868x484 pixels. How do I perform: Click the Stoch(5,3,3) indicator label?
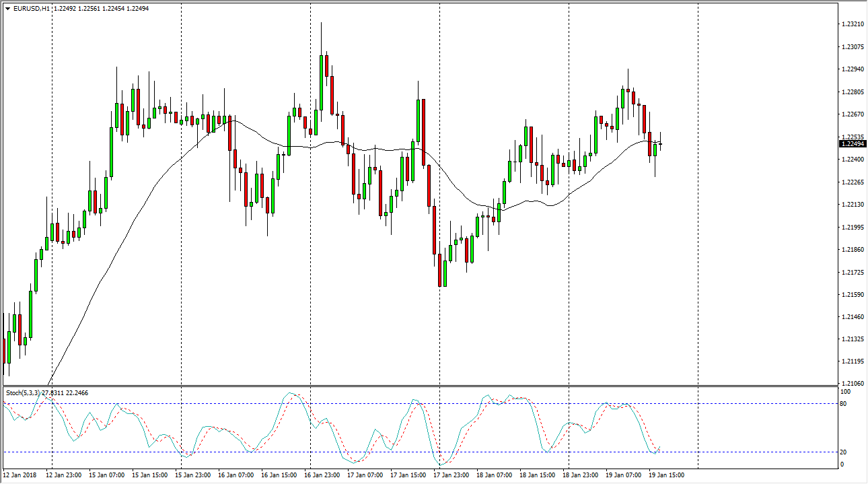click(23, 392)
